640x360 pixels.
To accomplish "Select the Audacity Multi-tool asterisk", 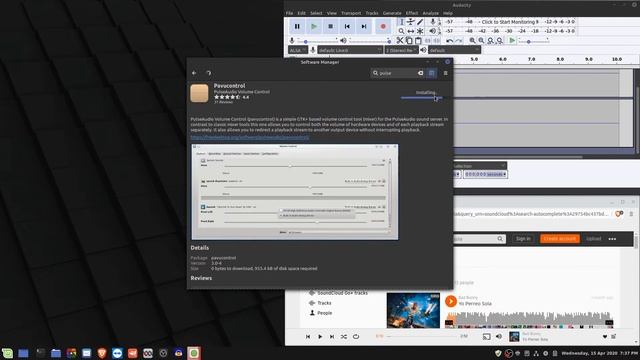I will (420, 31).
